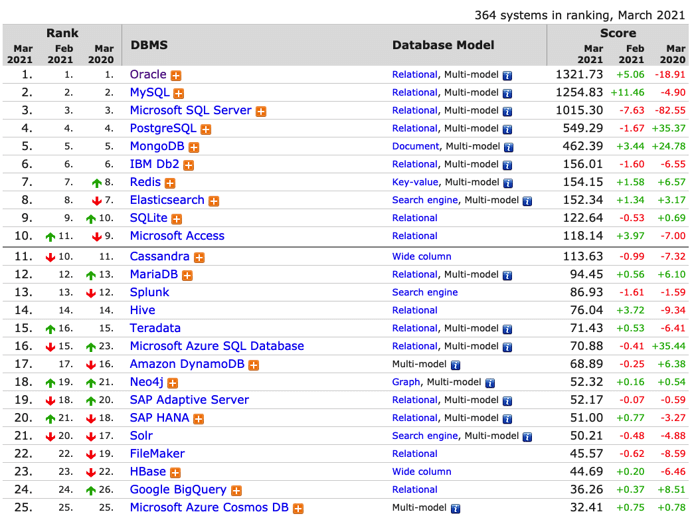Click the info icon in Amazon DynamoDB row
The width and height of the screenshot is (692, 516).
click(x=455, y=365)
